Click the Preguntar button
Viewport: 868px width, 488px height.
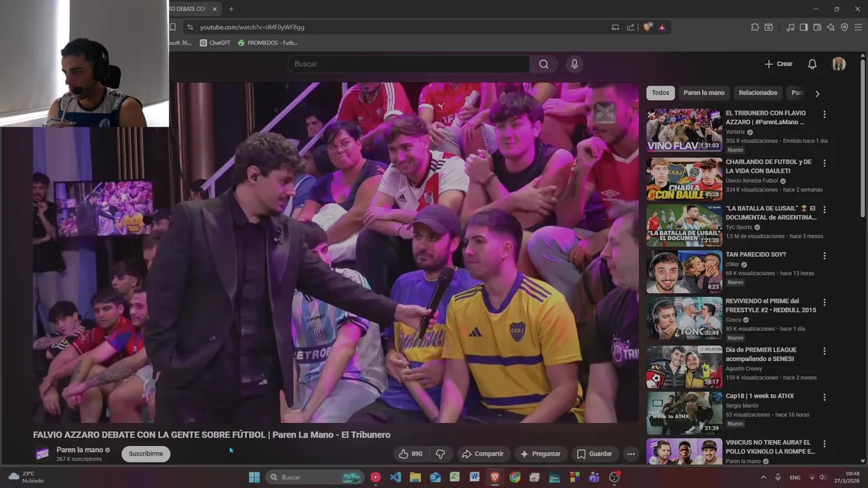(540, 454)
